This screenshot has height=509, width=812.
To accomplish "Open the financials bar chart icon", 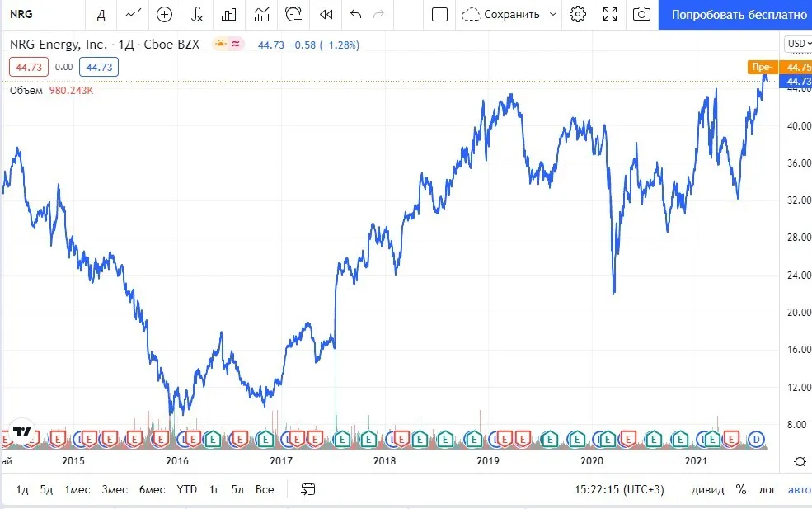I will pyautogui.click(x=228, y=14).
